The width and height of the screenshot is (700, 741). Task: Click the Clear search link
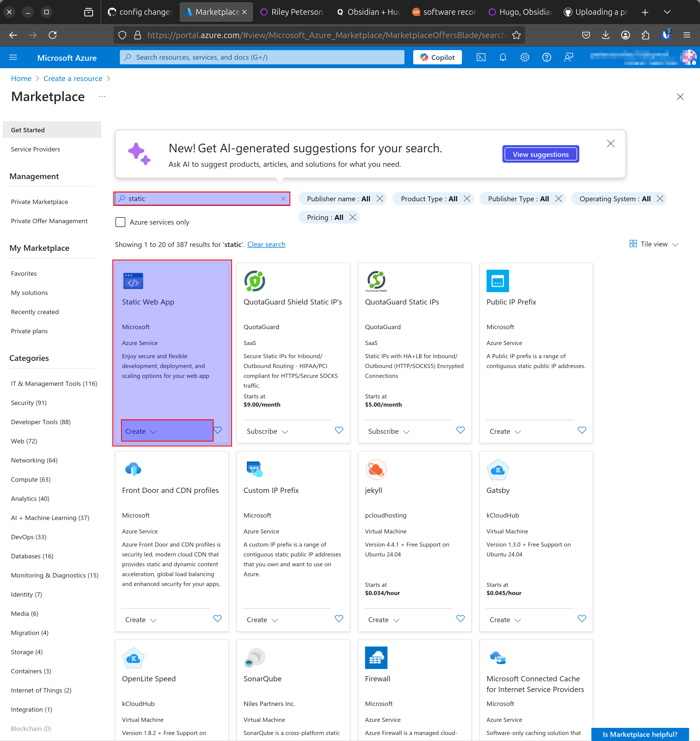click(266, 244)
